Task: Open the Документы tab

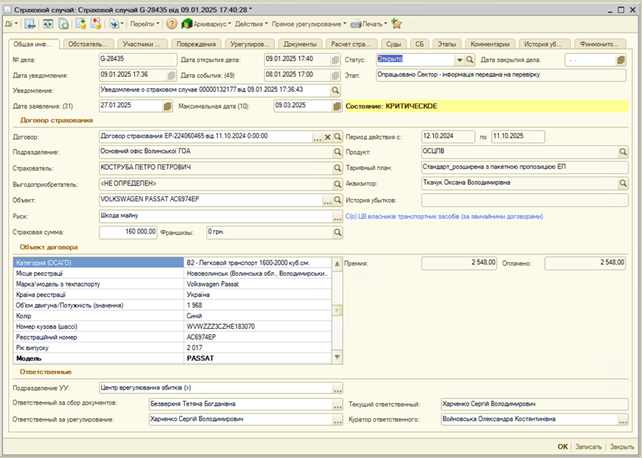Action: tap(300, 44)
